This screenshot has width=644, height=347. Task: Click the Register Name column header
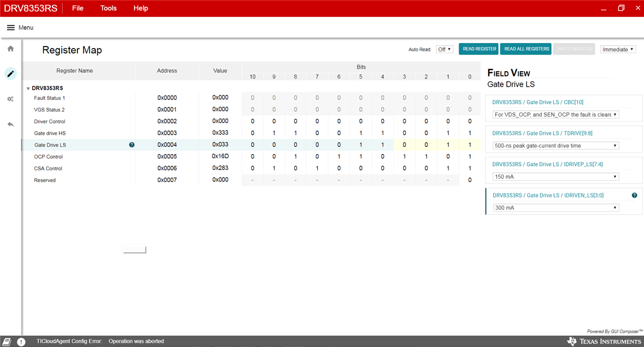point(74,71)
